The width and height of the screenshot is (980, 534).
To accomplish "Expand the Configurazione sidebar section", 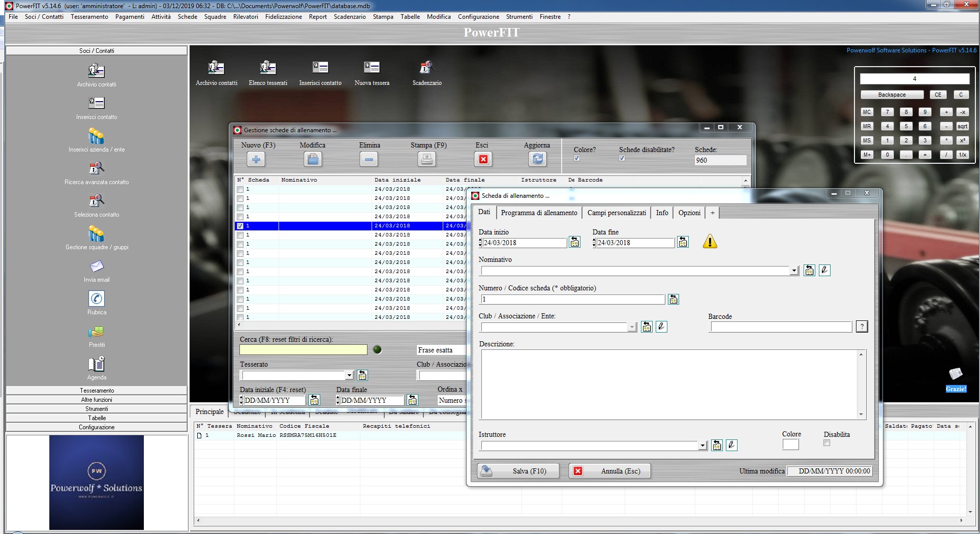I will [x=97, y=427].
